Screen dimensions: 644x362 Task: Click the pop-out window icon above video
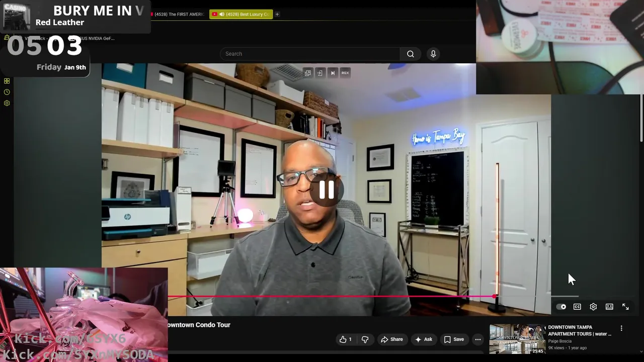coord(307,73)
